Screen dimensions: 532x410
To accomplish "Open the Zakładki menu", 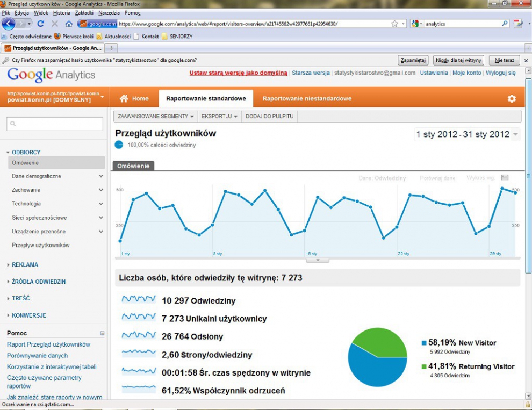I will (84, 13).
